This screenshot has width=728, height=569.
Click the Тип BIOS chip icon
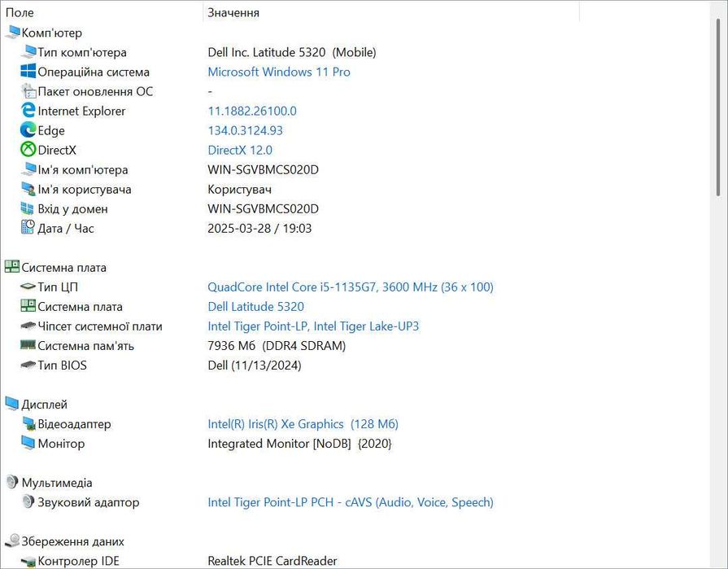coord(28,365)
